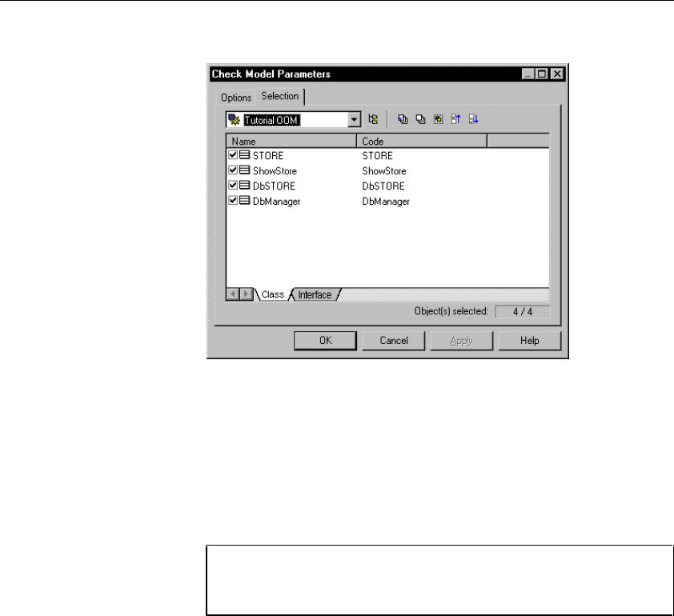Image resolution: width=674 pixels, height=616 pixels.
Task: Click the left tab scroll arrow
Action: click(233, 294)
